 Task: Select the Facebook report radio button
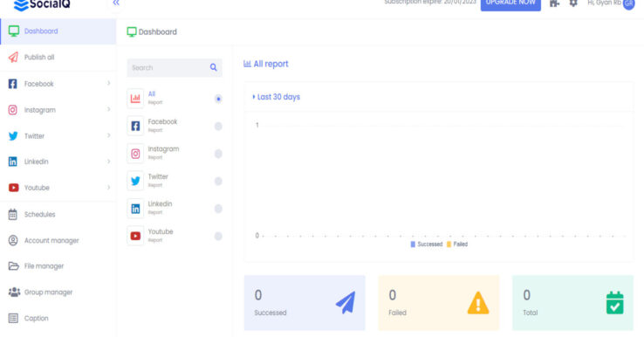click(x=218, y=127)
